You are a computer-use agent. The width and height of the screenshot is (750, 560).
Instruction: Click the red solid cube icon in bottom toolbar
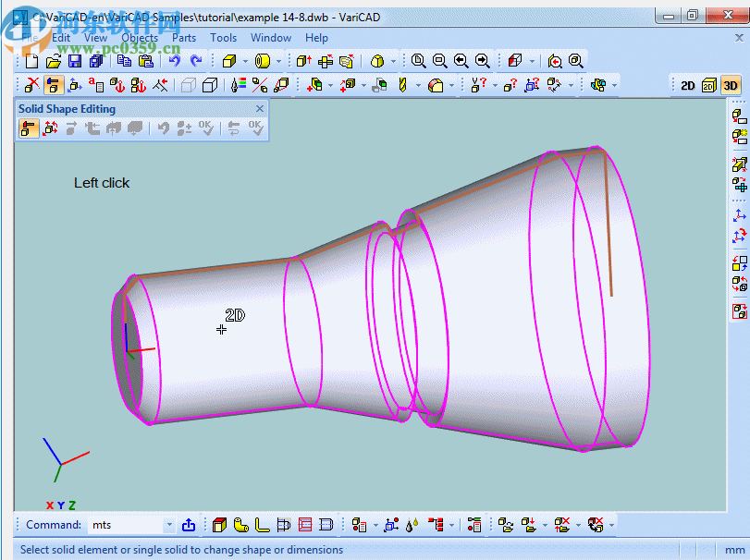tap(219, 525)
